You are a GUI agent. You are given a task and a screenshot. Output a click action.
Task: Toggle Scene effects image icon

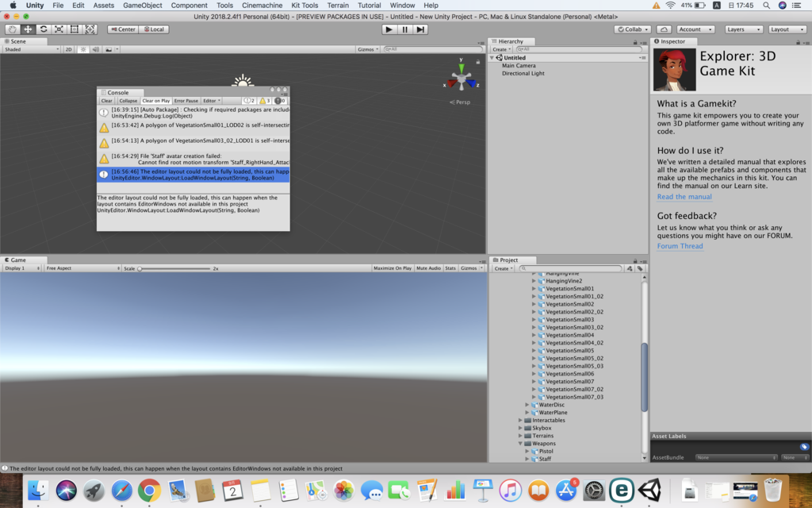[x=108, y=49]
